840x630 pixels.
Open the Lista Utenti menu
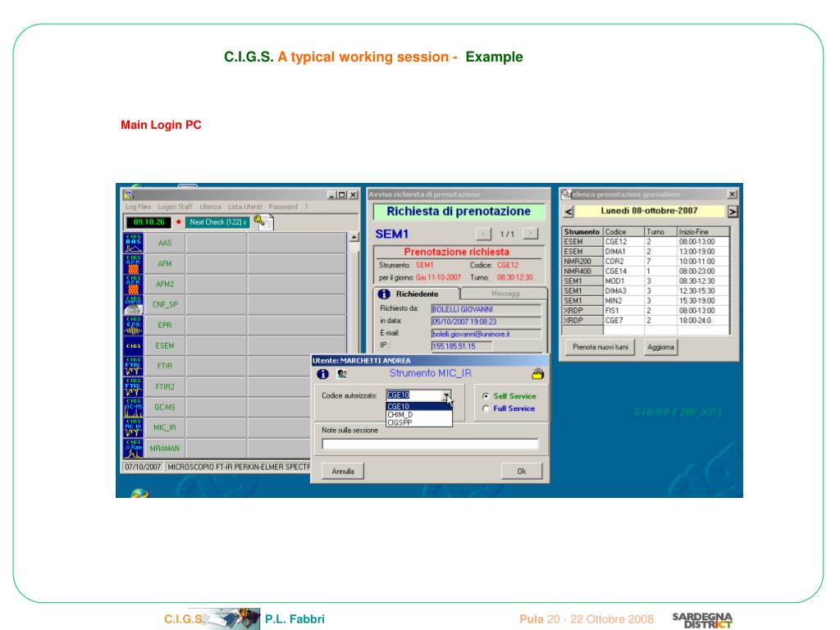(x=244, y=207)
